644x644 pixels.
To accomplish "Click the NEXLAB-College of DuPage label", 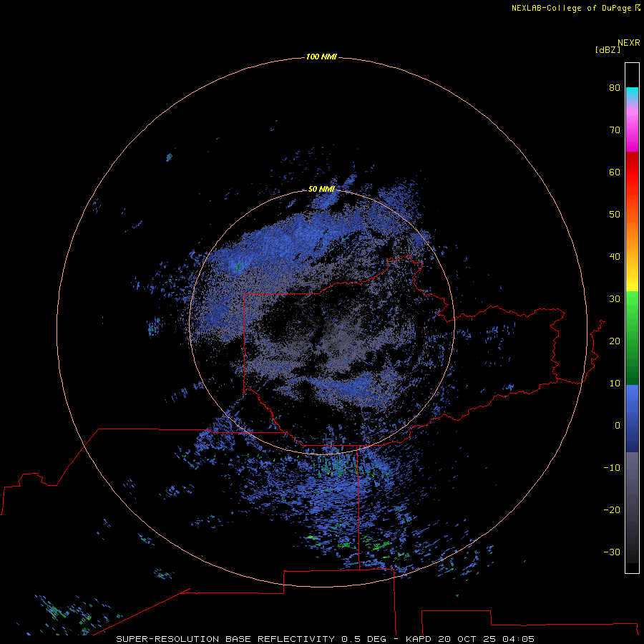I will [571, 8].
